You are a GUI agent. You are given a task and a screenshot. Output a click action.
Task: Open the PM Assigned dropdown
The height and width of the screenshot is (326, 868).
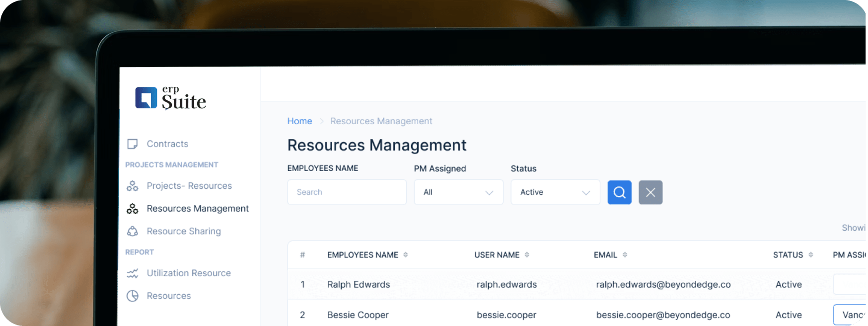458,192
